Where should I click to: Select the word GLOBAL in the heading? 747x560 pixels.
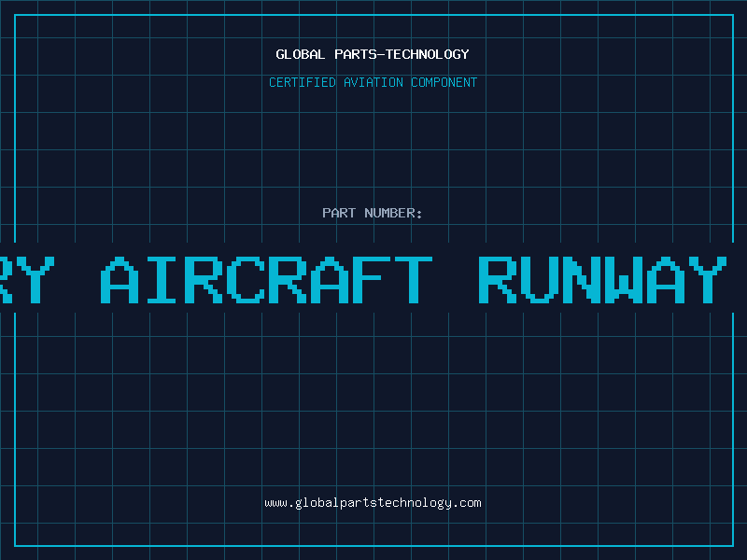click(x=301, y=54)
